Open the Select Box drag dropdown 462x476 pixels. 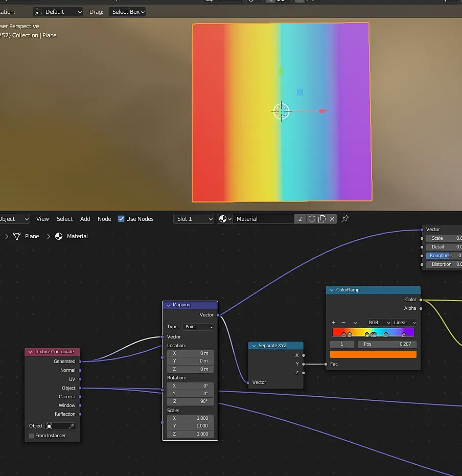click(x=128, y=12)
